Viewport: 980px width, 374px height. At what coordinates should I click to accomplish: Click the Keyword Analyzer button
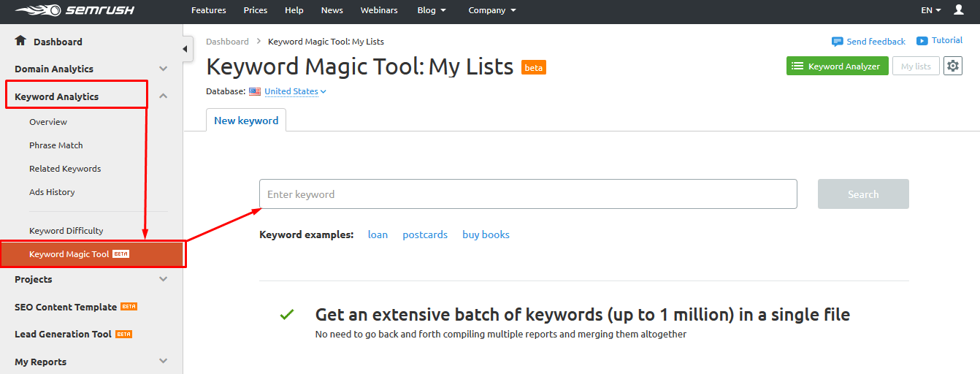[x=838, y=66]
